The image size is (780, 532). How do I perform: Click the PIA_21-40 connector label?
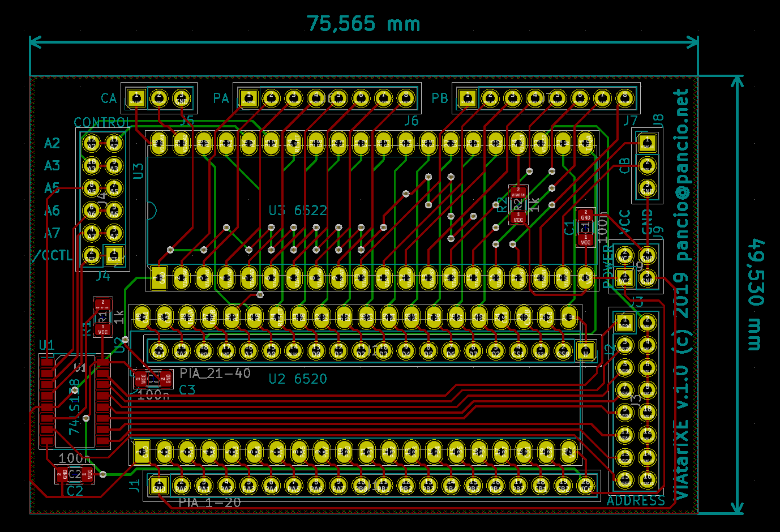coord(215,373)
